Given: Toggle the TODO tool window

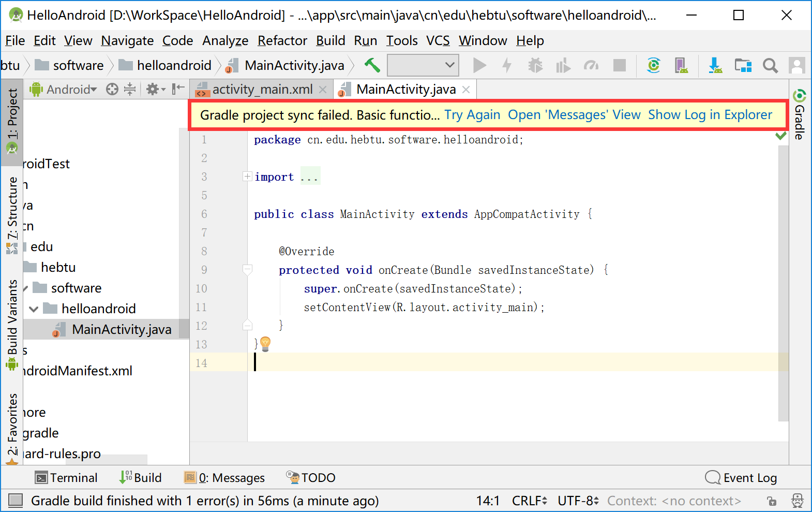Looking at the screenshot, I should coord(311,477).
